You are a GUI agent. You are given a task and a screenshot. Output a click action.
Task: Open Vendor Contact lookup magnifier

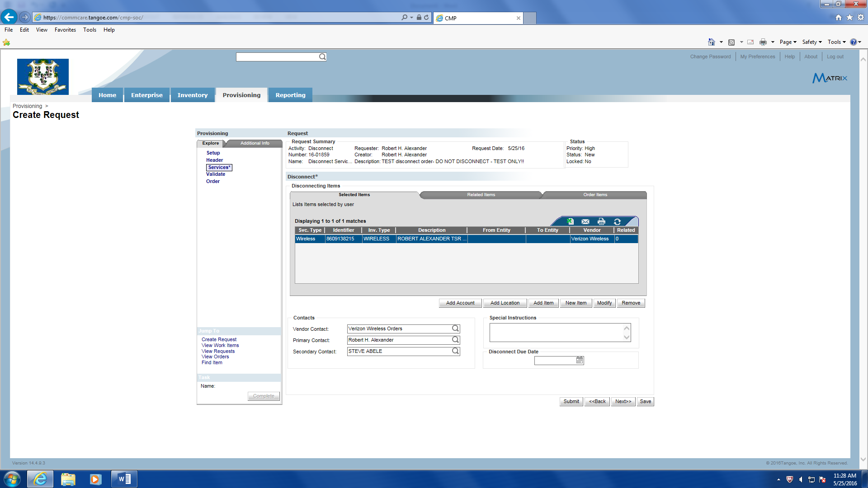coord(455,328)
